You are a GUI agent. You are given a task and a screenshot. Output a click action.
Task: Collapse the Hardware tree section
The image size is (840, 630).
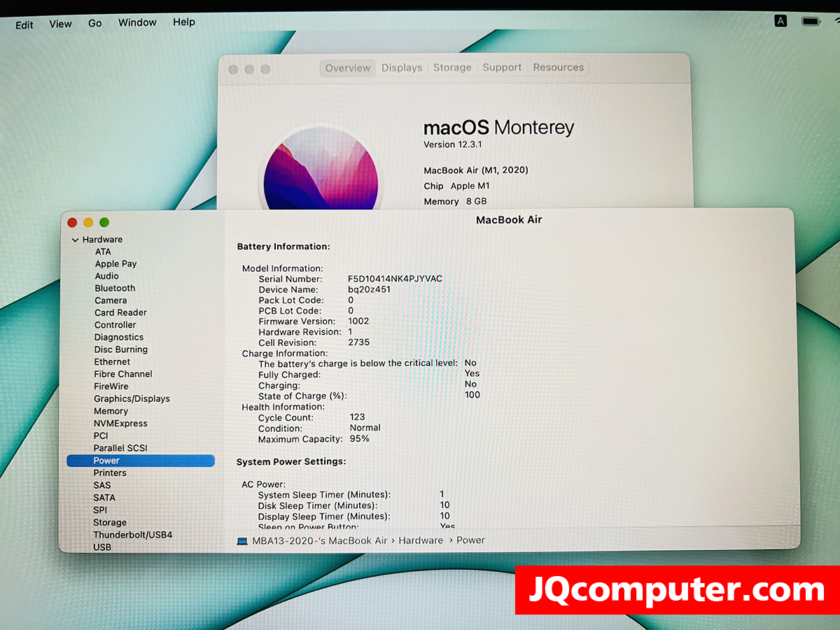coord(75,240)
